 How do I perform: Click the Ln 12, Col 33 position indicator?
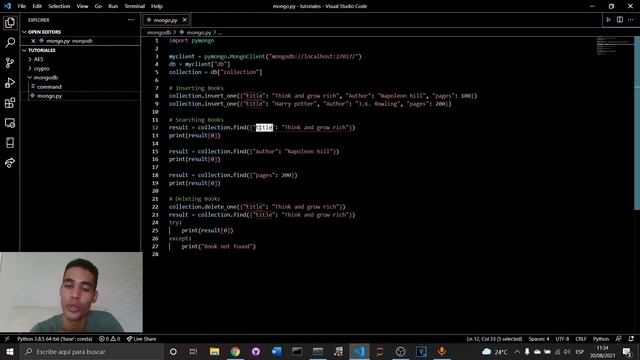(494, 339)
